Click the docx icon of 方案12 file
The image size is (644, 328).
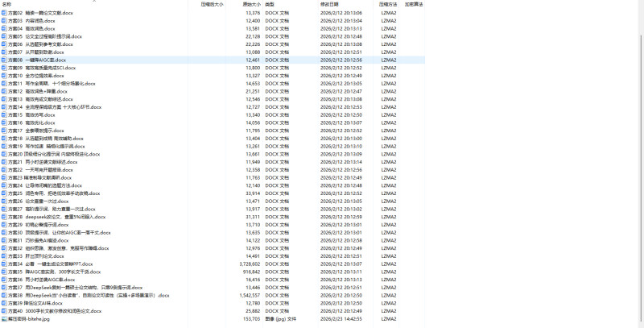point(4,91)
